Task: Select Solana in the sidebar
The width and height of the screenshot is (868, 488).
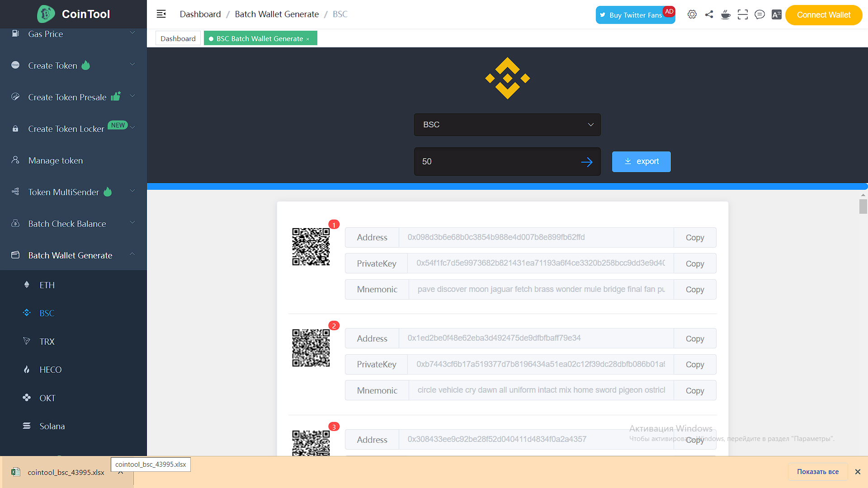Action: 52,426
